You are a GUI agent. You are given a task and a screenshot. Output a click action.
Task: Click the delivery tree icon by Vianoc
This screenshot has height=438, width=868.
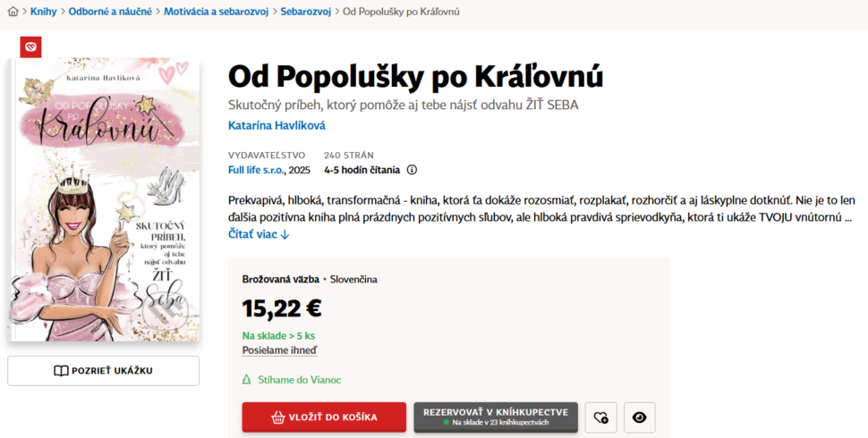(247, 380)
